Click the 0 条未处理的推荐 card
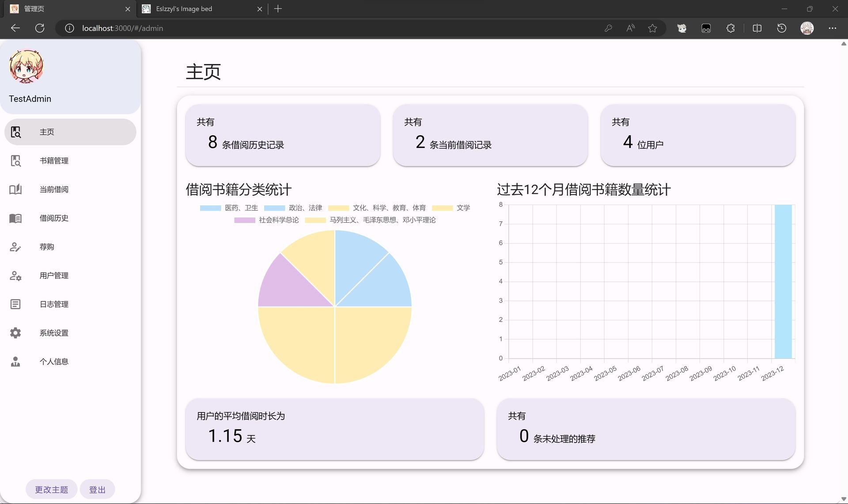Viewport: 848px width, 504px height. [646, 429]
